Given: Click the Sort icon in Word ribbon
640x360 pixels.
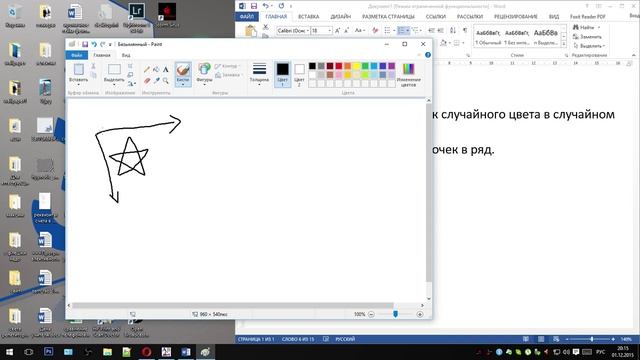Looking at the screenshot, I should click(453, 31).
